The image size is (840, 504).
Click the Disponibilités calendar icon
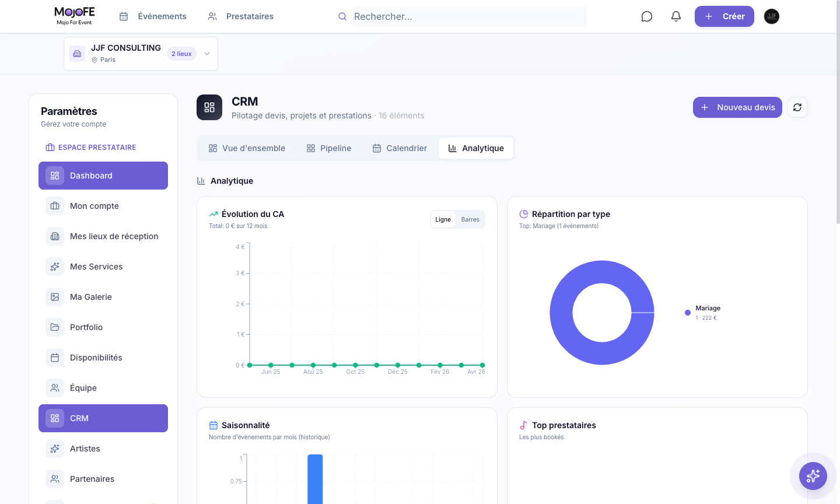[55, 358]
